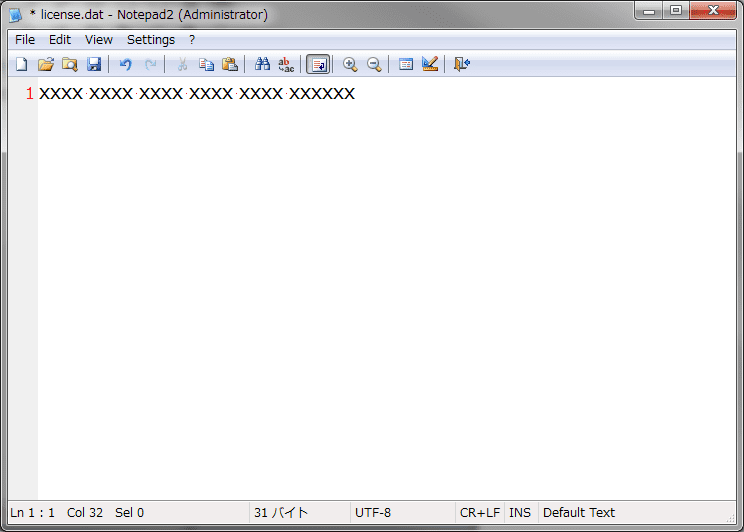Click the Ln 1 : 1 position indicator
This screenshot has width=744, height=532.
pyautogui.click(x=32, y=513)
